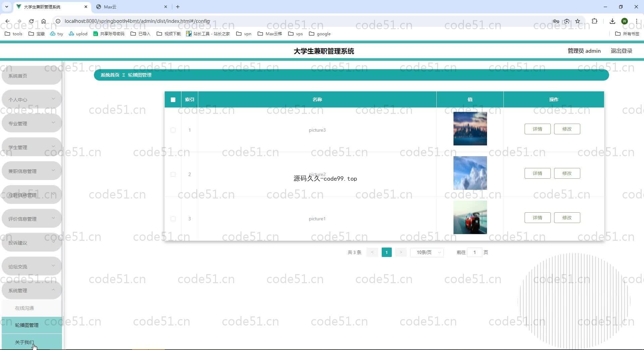This screenshot has width=644, height=350.
Task: Expand the 专业管理 sidebar menu
Action: (x=32, y=123)
